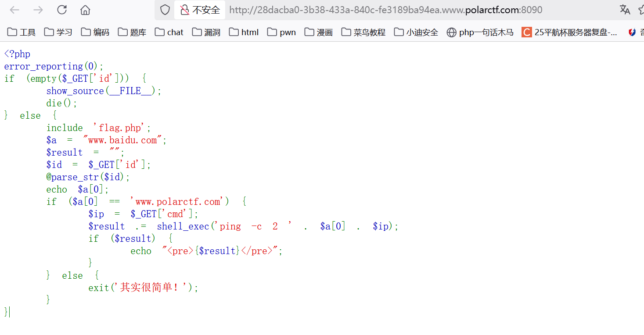This screenshot has width=644, height=335.
Task: Go forward to the next page
Action: click(38, 10)
